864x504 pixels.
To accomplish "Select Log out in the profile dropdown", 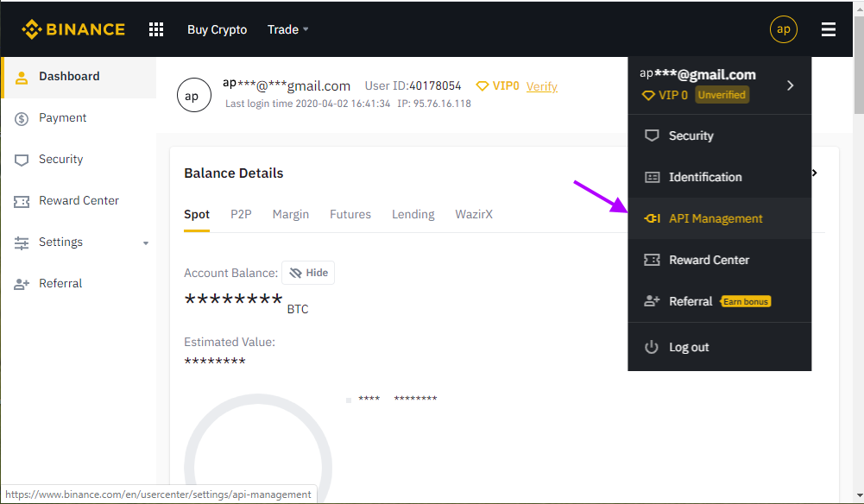I will 720,347.
